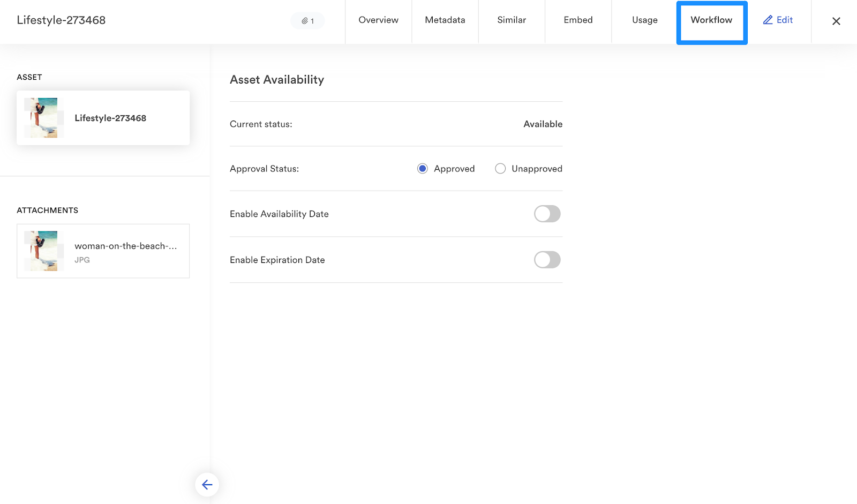Enable the Expiration Date toggle
Viewport: 857px width, 504px height.
pyautogui.click(x=547, y=260)
